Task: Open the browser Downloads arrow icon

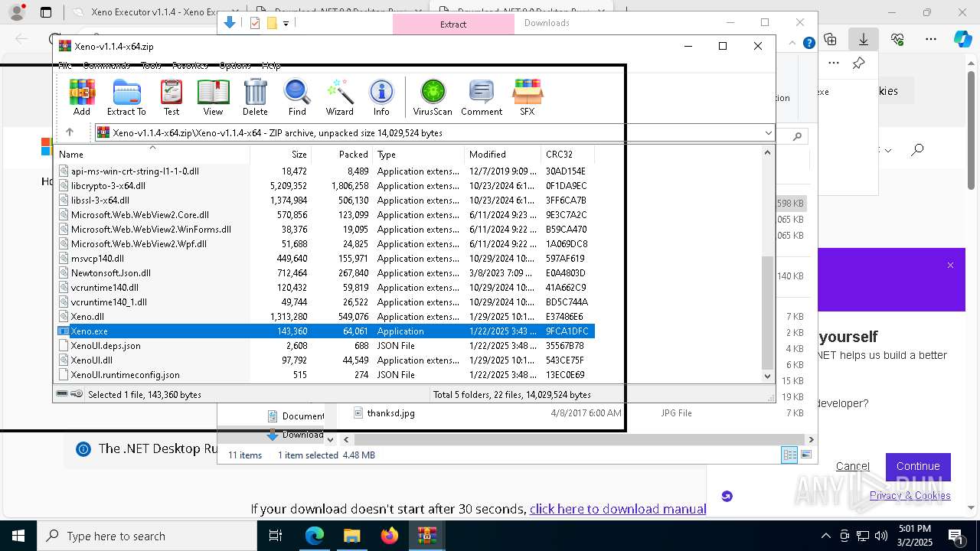Action: coord(864,39)
